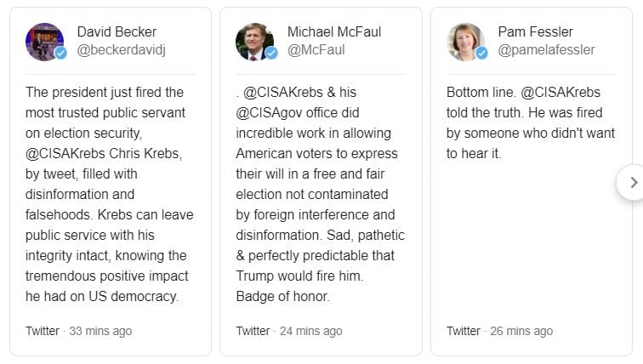643x364 pixels.
Task: Click the verified badge on Pam Fessler's avatar
Action: point(482,53)
